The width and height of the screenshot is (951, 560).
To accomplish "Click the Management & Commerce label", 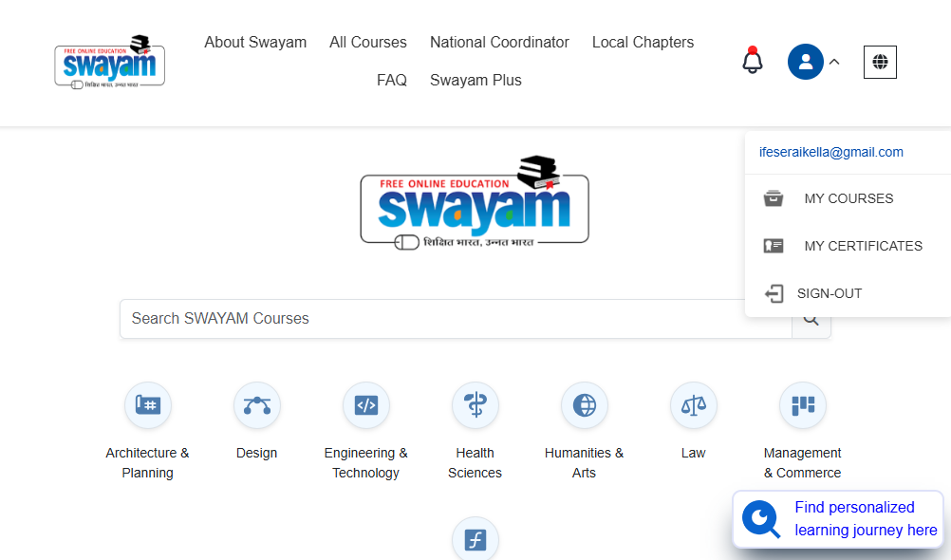I will [x=802, y=463].
